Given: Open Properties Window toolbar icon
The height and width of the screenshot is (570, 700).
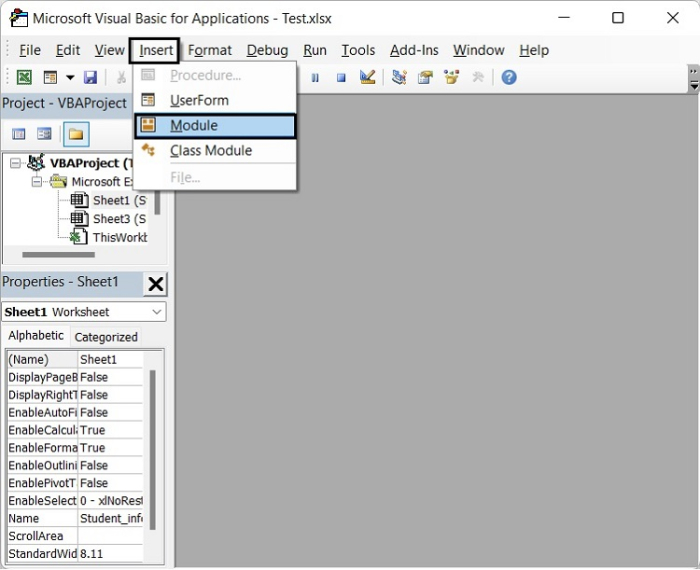Looking at the screenshot, I should pos(425,77).
